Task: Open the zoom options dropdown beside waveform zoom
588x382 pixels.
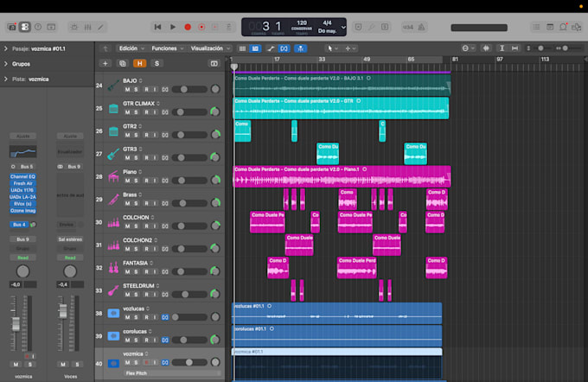Action: pos(468,48)
